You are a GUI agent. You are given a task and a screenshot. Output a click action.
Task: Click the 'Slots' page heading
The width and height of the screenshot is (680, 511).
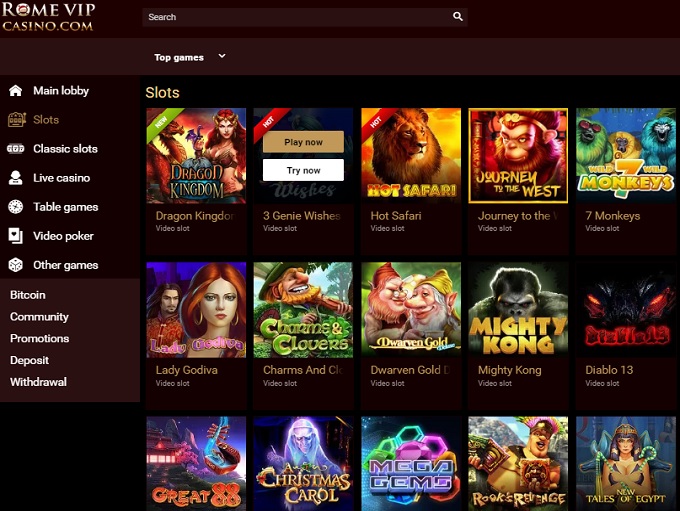[x=162, y=92]
